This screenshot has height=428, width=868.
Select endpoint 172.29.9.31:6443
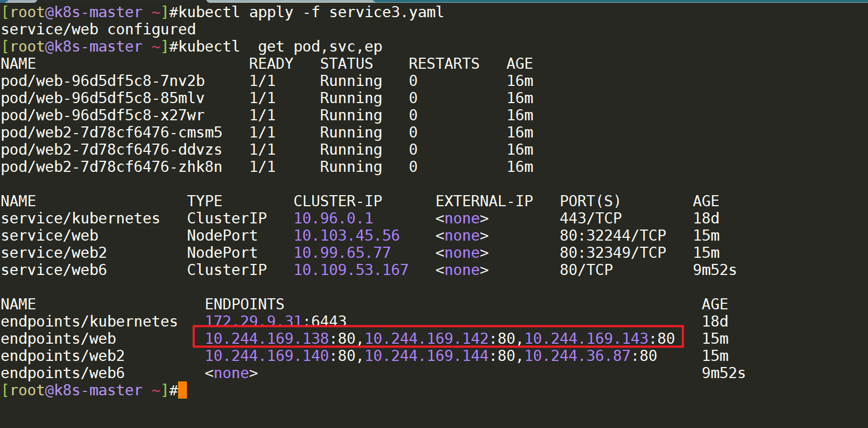[x=276, y=322]
